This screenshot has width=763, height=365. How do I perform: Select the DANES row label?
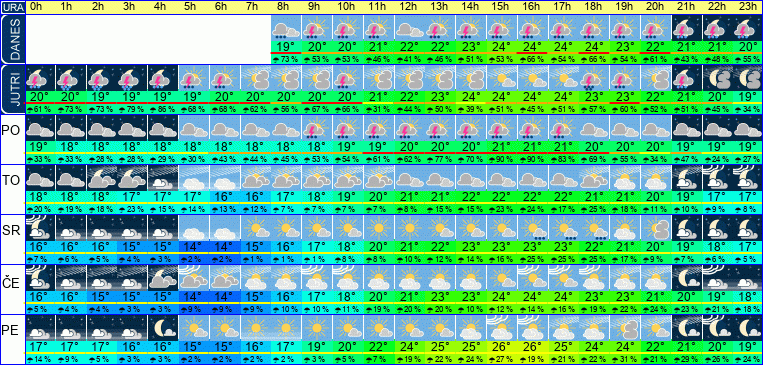12,40
